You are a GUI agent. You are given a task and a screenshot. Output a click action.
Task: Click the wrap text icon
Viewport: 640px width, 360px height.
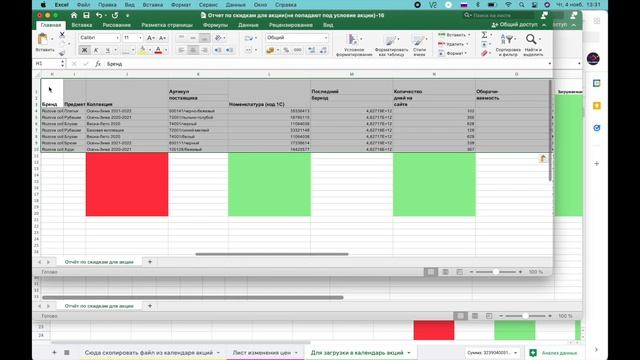pos(249,38)
